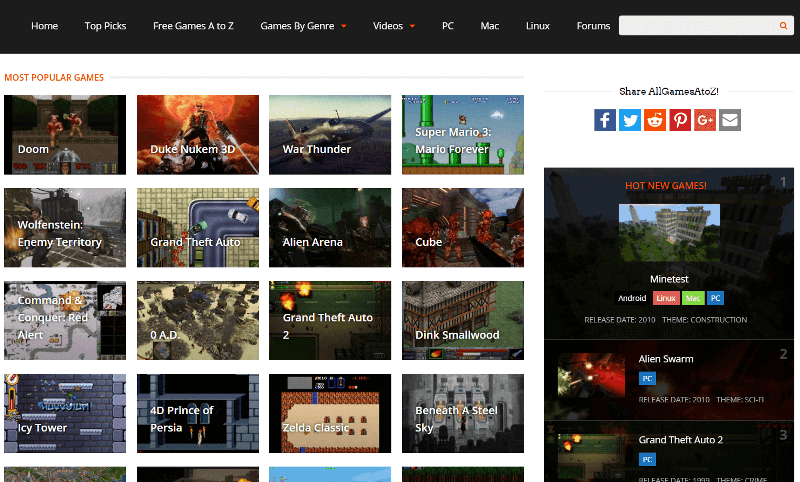Open the Grand Theft Auto tile
Screen dimensions: 800x482
pyautogui.click(x=197, y=227)
